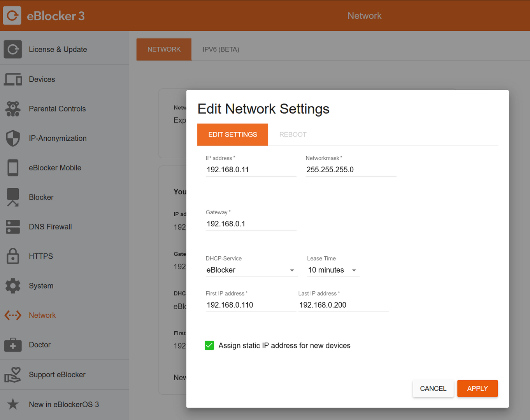Open the DNS Firewall server icon
This screenshot has height=420, width=530.
click(13, 227)
